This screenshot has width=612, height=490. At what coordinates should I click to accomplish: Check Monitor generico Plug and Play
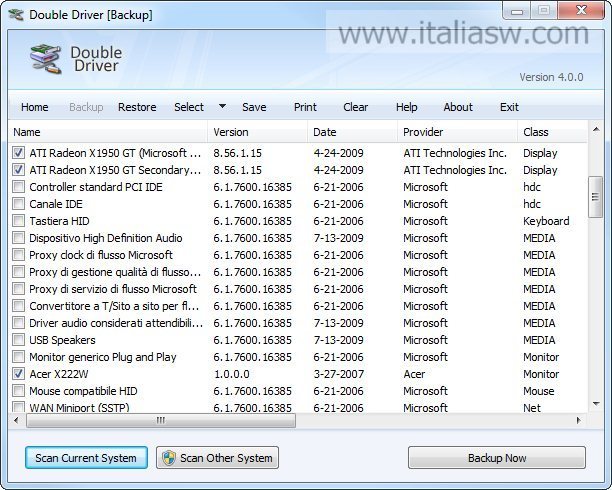coord(18,356)
